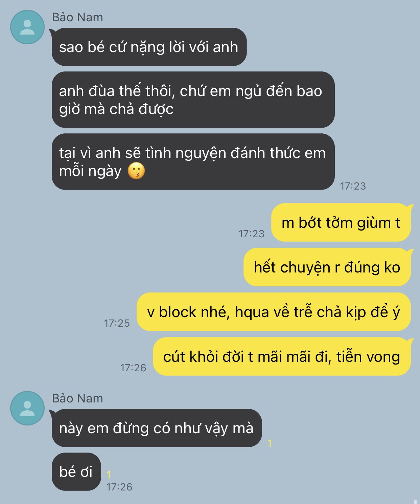420x504 pixels.
Task: Tap 17:26 timestamp under 'bé ơi'
Action: pos(119,487)
